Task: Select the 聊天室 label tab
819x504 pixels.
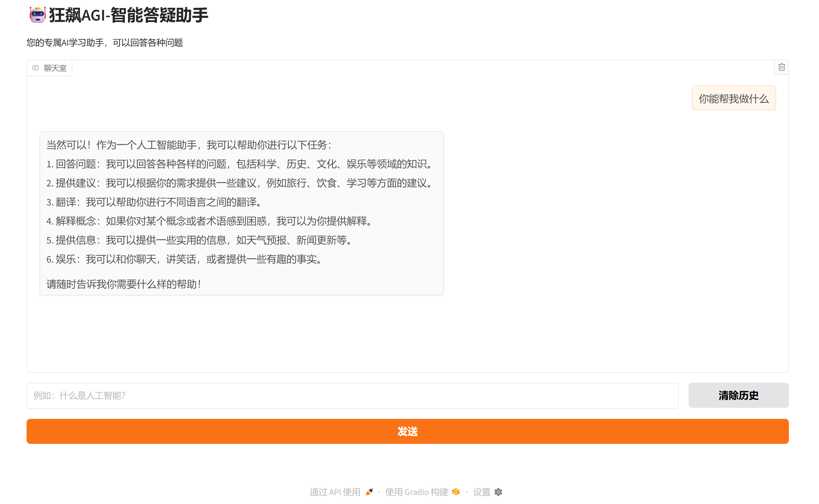Action: click(55, 68)
